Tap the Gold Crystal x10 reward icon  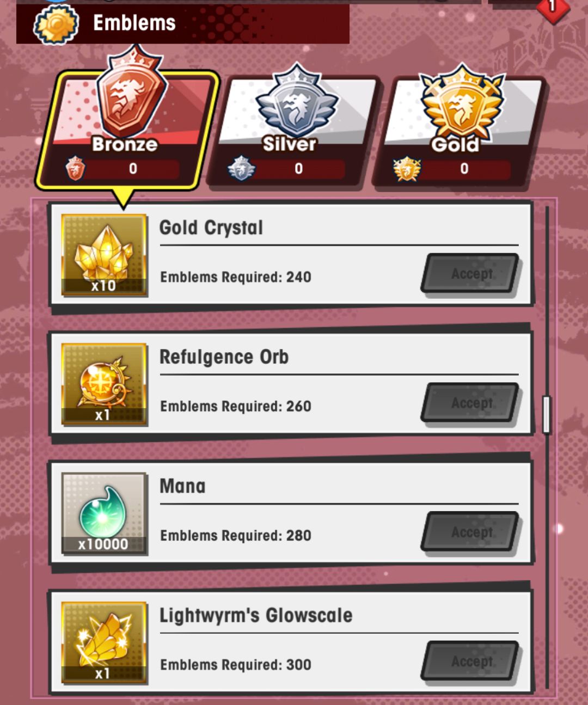pyautogui.click(x=104, y=255)
